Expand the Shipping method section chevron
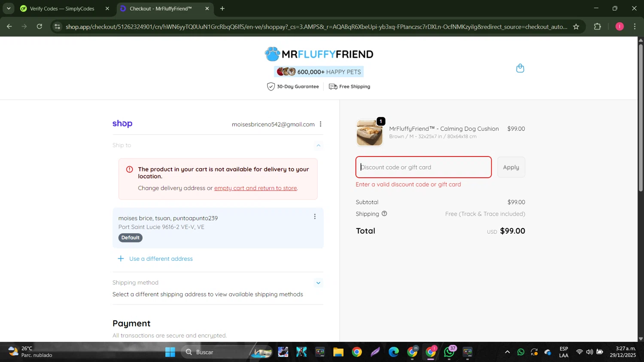The height and width of the screenshot is (362, 644). pyautogui.click(x=318, y=283)
